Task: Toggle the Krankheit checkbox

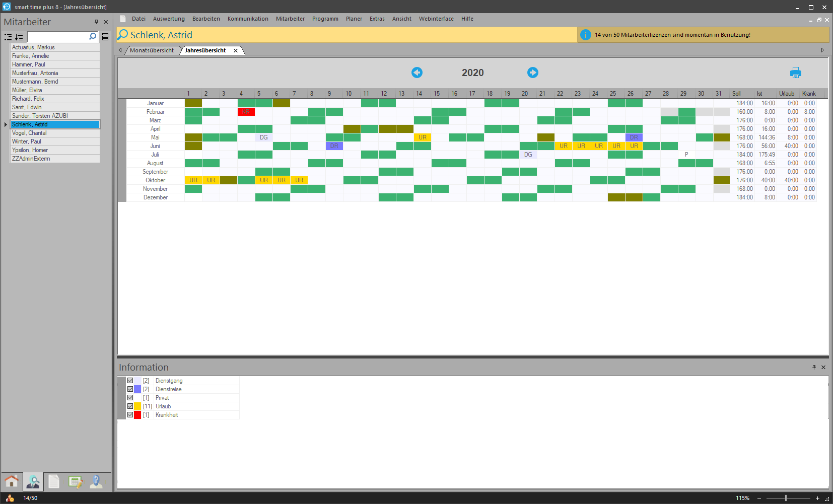Action: pos(130,415)
